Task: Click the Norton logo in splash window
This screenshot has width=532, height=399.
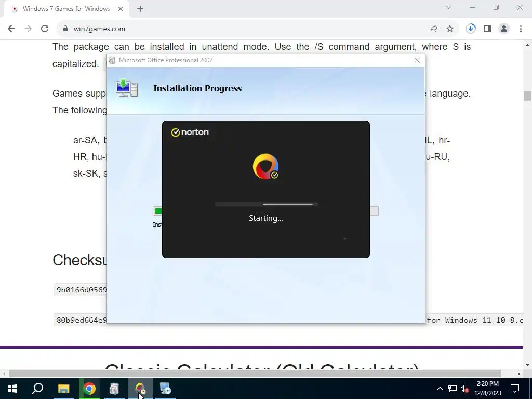Action: coord(190,132)
